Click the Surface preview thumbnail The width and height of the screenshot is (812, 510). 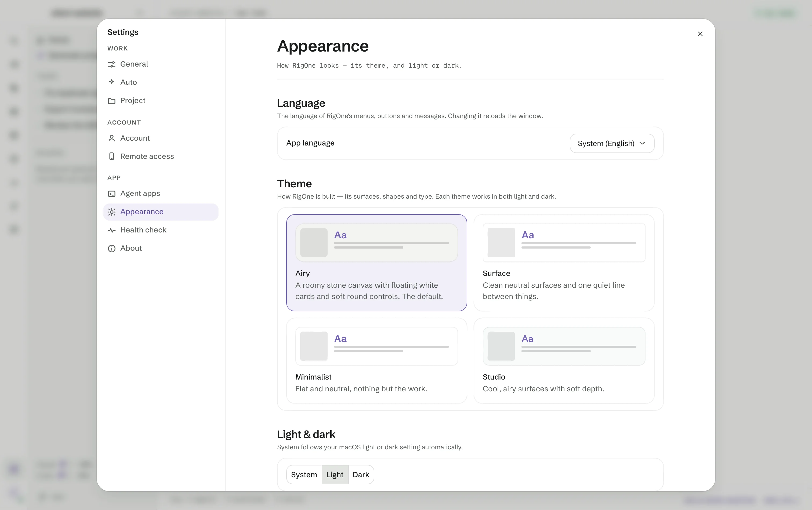click(564, 242)
